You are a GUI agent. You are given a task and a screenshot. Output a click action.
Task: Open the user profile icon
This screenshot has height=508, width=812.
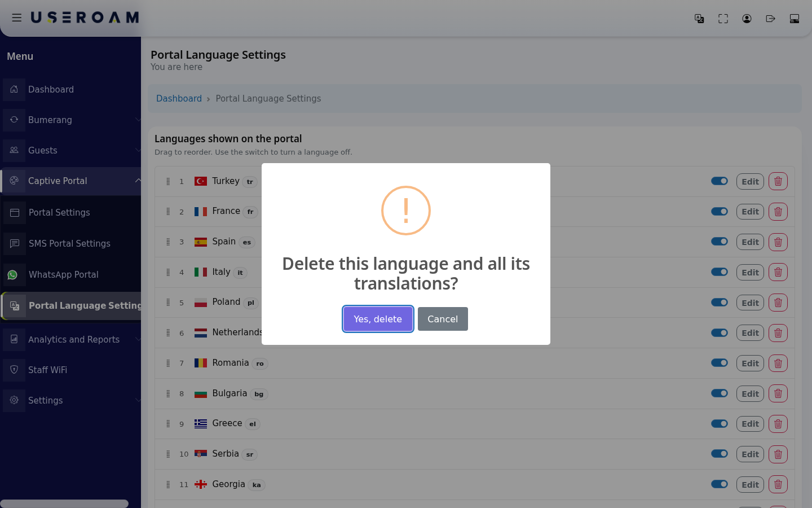click(x=747, y=19)
